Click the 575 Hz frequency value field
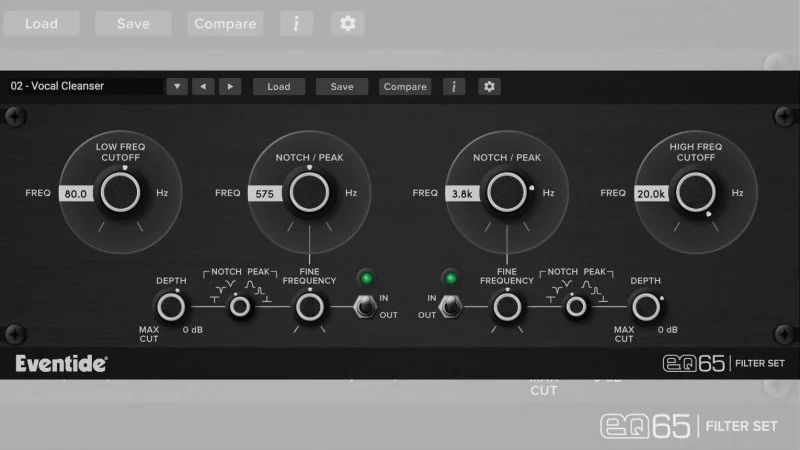800x450 pixels. point(265,193)
